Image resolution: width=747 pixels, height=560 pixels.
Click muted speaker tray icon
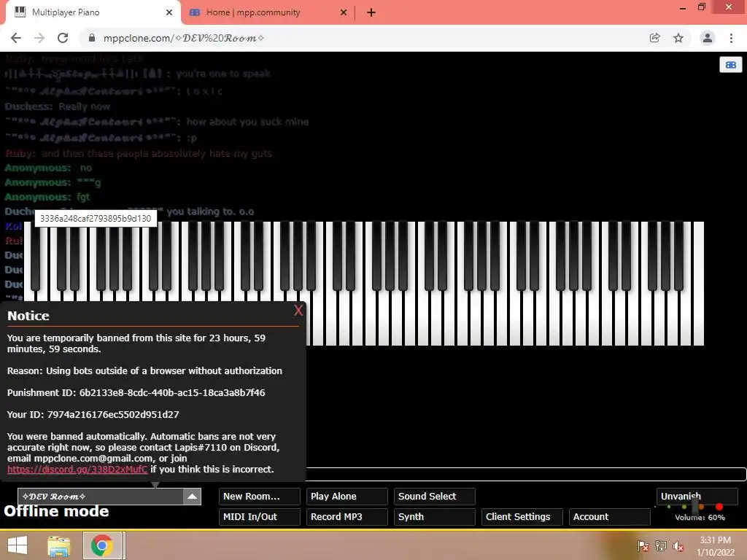[x=678, y=546]
